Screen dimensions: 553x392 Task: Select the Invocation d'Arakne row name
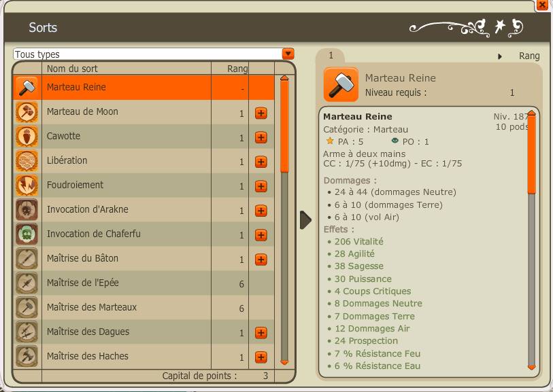(88, 209)
